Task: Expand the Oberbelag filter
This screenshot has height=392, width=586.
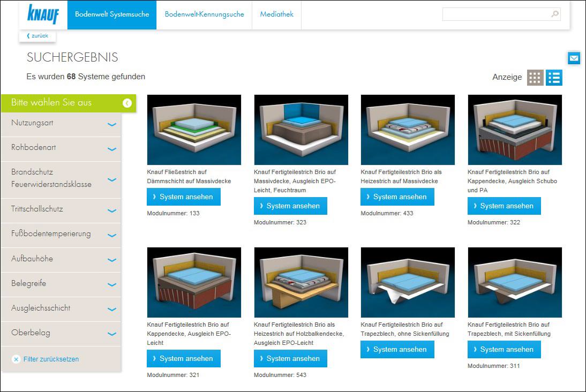Action: point(61,333)
